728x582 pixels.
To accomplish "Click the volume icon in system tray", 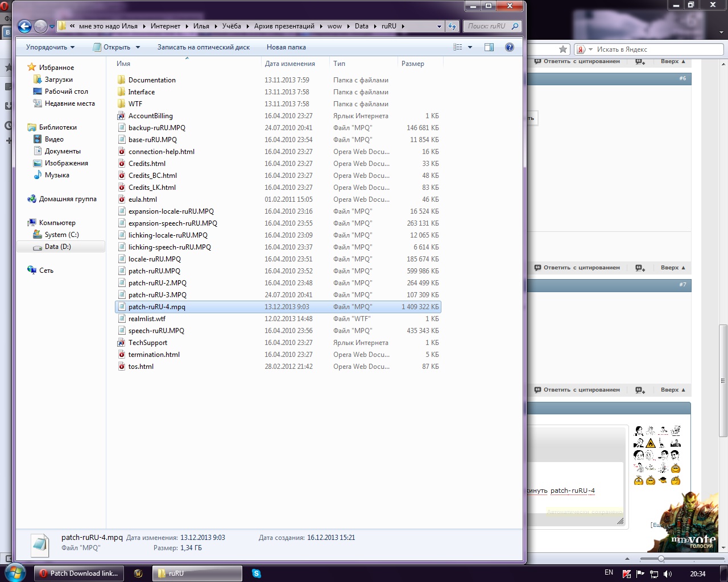I will pyautogui.click(x=668, y=573).
